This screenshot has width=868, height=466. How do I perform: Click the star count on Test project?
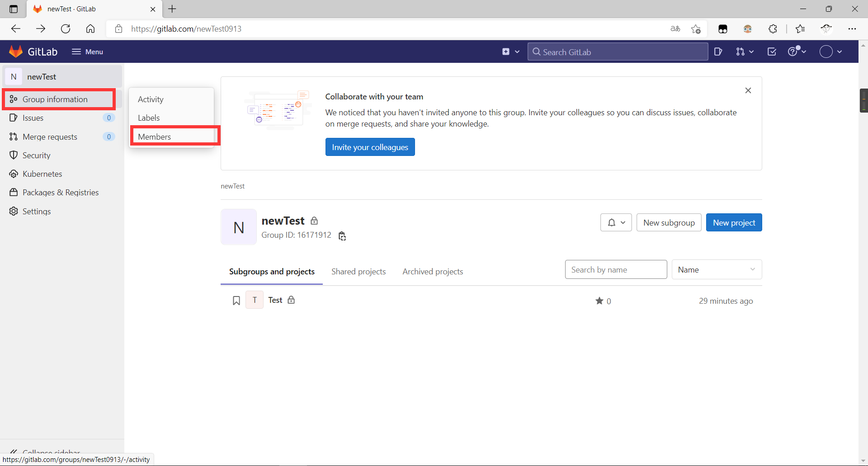[x=603, y=301]
